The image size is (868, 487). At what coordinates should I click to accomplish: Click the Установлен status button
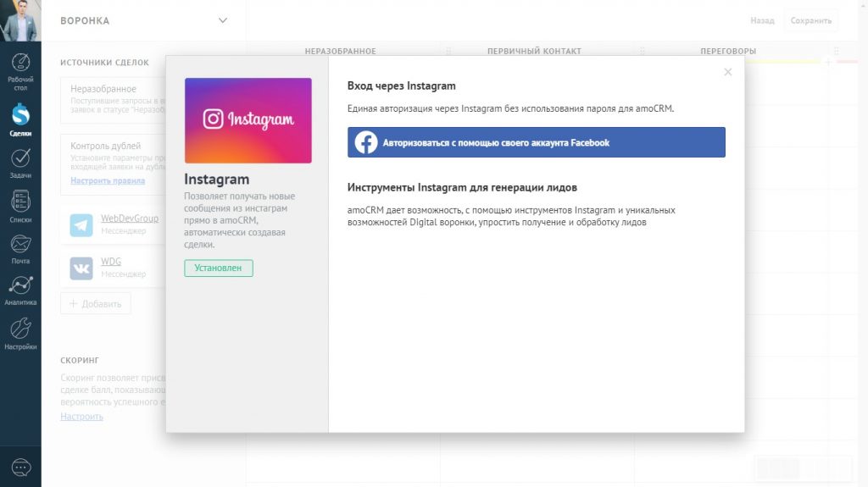218,268
